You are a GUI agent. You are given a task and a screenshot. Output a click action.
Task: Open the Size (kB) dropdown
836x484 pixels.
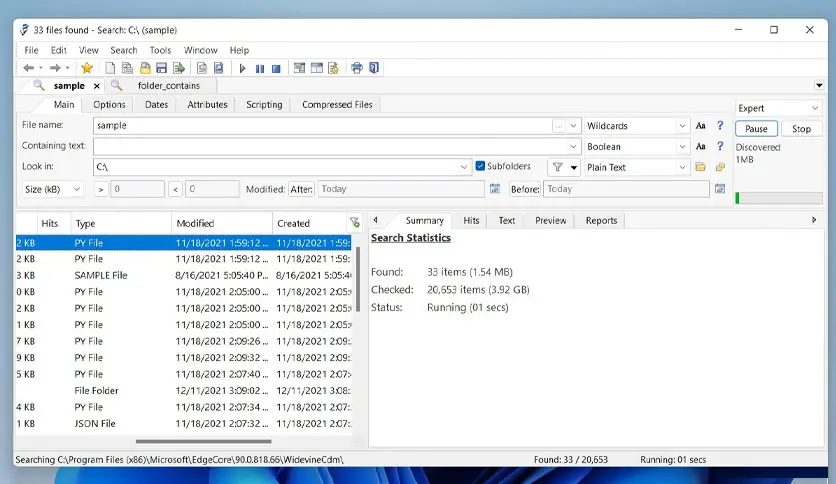point(52,189)
